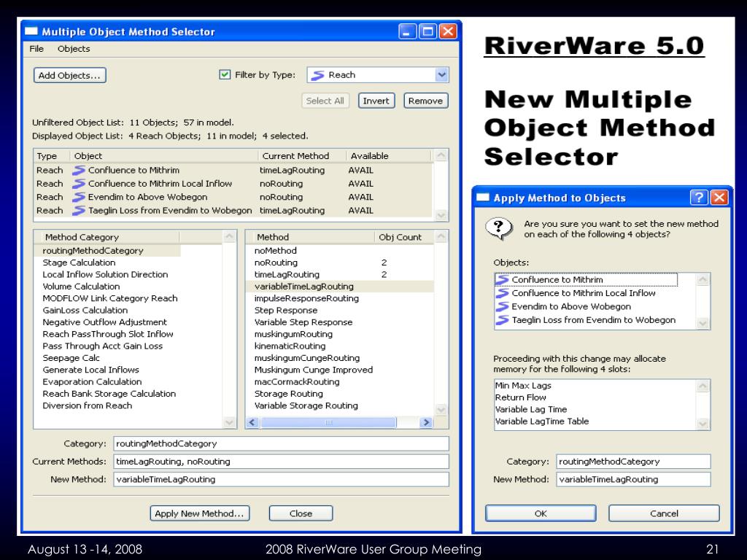
Task: Click Method list vertical scroll down arrow
Action: (x=441, y=410)
